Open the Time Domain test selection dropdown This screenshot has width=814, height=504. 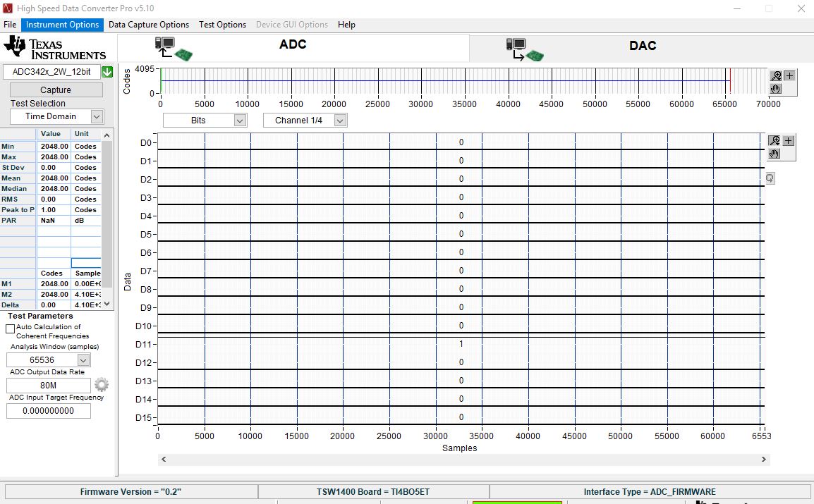97,117
